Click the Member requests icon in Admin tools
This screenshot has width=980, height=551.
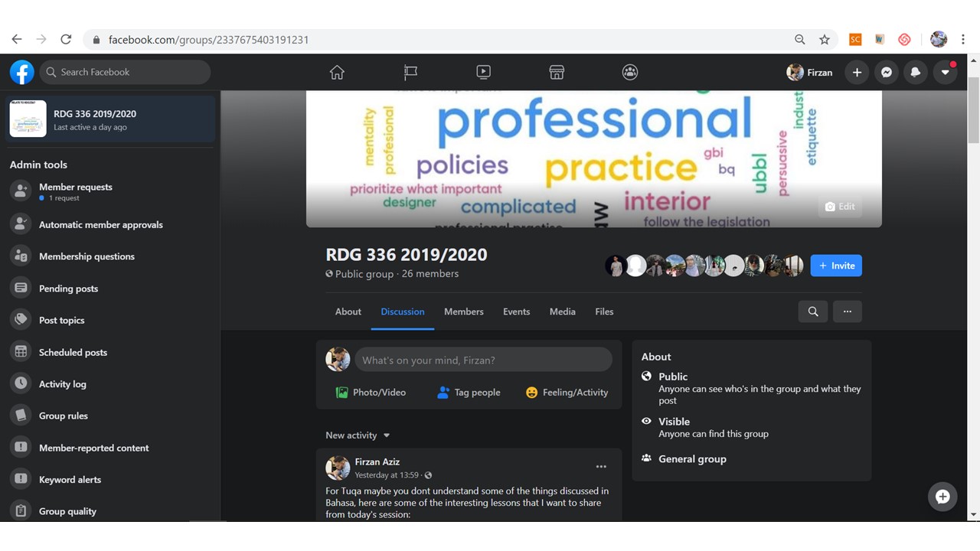pyautogui.click(x=21, y=191)
